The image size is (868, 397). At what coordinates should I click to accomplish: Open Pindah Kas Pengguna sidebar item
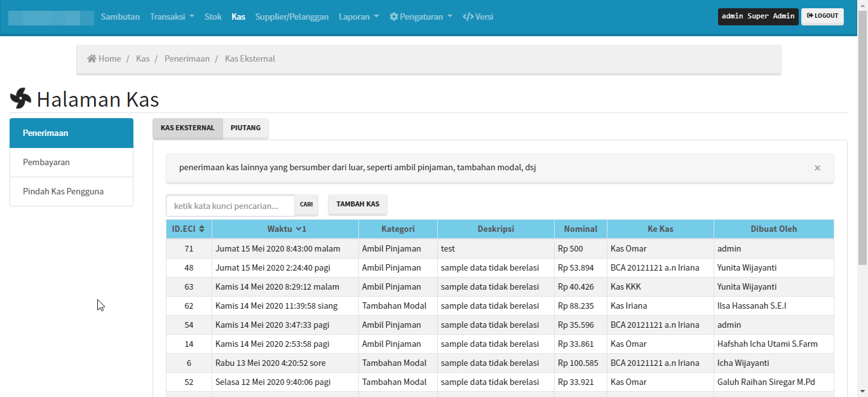tap(63, 192)
